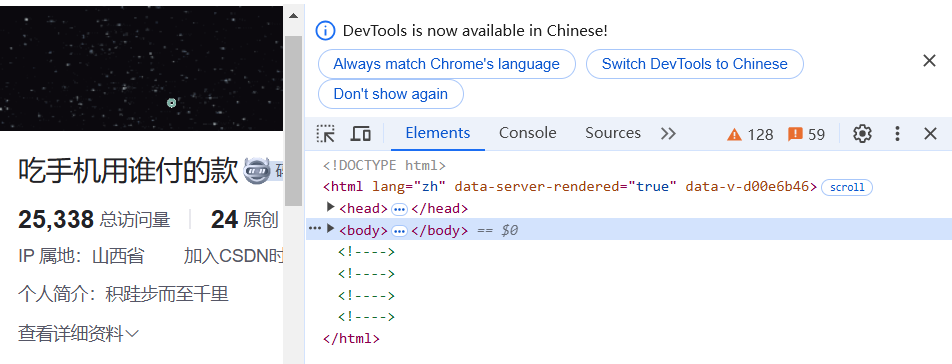Select the first <!----> comment node
Viewport: 952px width, 364px height.
367,252
